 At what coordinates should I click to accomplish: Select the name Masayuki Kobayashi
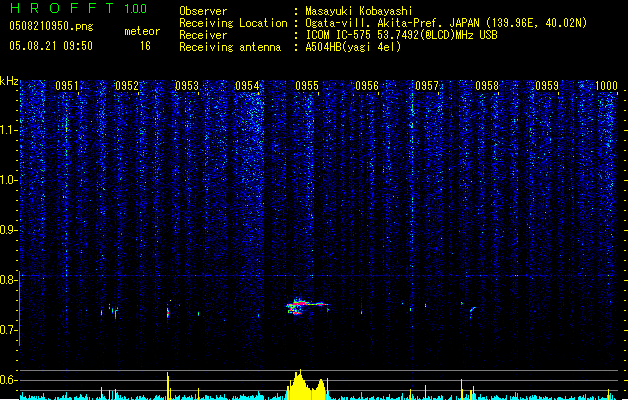(x=358, y=11)
